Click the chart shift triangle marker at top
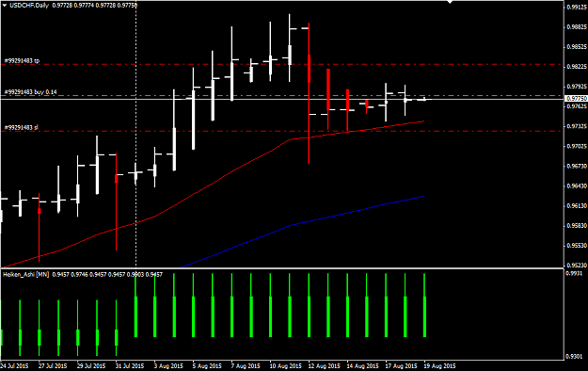 (450, 2)
